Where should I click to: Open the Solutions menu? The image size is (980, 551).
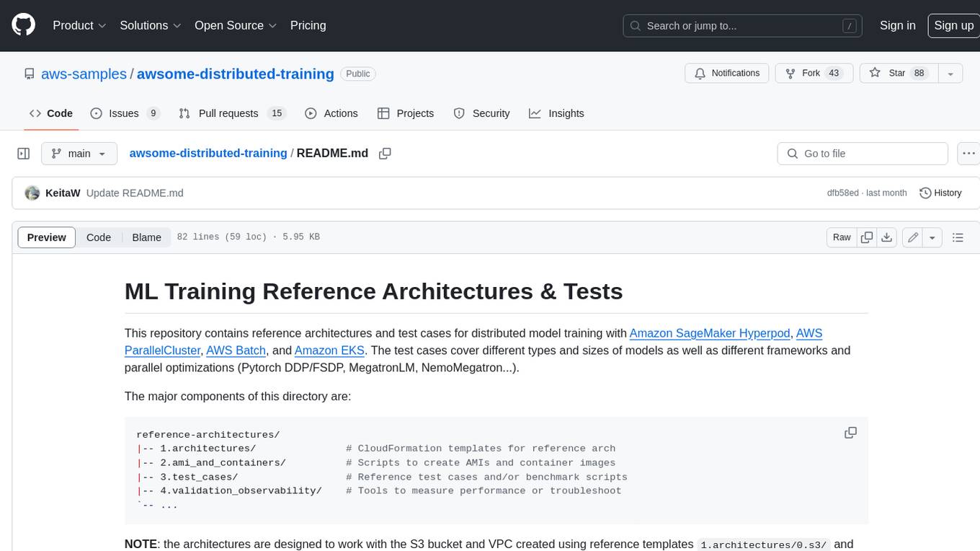150,25
